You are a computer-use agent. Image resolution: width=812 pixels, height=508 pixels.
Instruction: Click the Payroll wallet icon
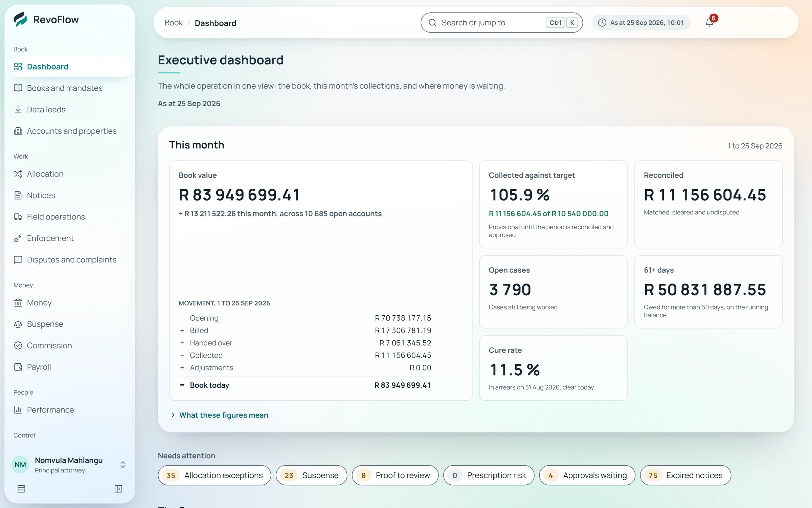18,367
